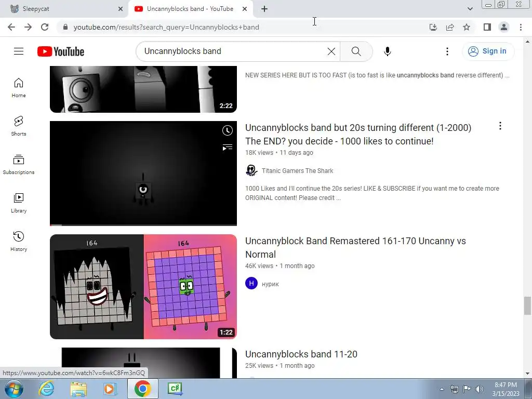Open the Chrome three-dot menu
This screenshot has width=532, height=399.
521,27
